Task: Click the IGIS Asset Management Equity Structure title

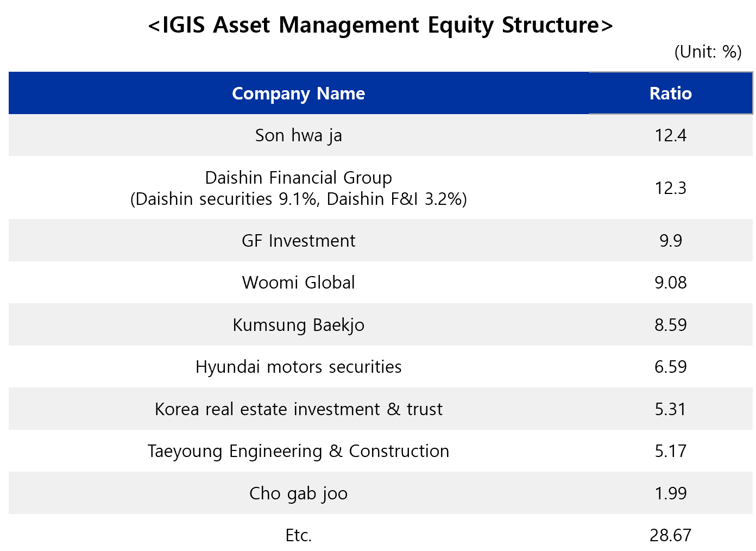Action: pyautogui.click(x=380, y=25)
